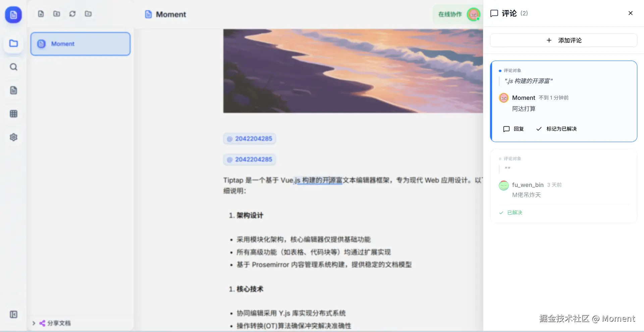
Task: Click the import folder icon on toolbar
Action: [88, 14]
